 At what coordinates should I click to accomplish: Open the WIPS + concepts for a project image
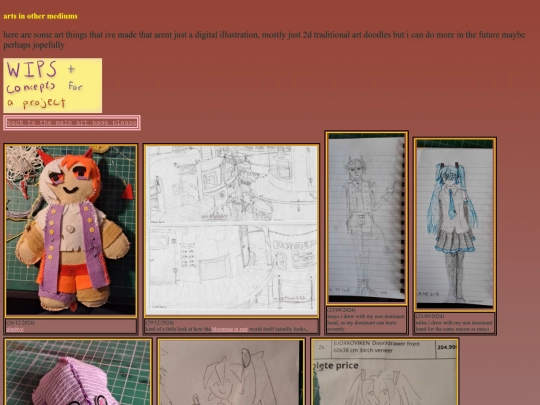[53, 85]
